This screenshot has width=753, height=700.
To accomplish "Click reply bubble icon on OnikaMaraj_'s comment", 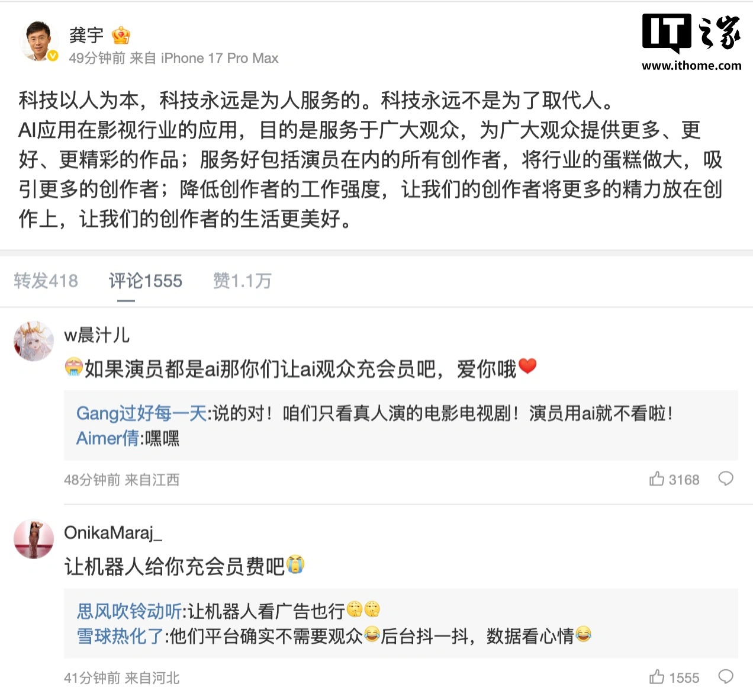I will (726, 677).
